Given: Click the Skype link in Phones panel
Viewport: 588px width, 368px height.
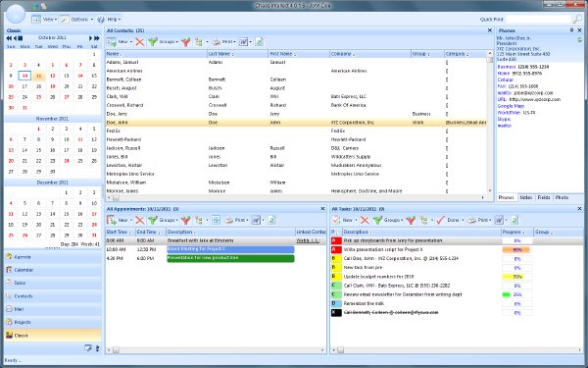Looking at the screenshot, I should (504, 119).
